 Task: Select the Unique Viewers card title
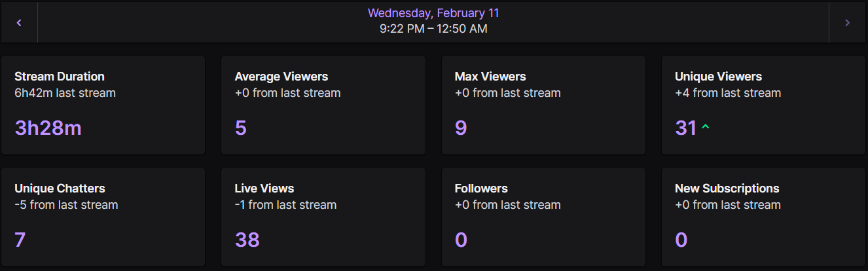point(718,77)
